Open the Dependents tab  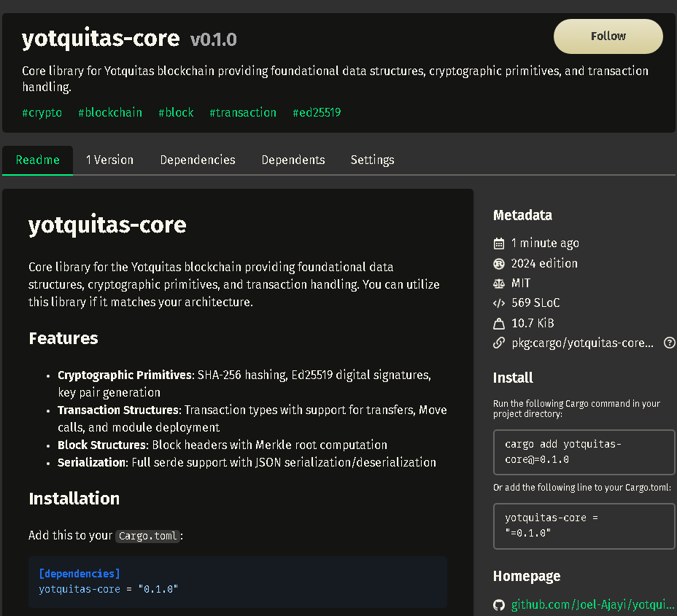click(293, 160)
